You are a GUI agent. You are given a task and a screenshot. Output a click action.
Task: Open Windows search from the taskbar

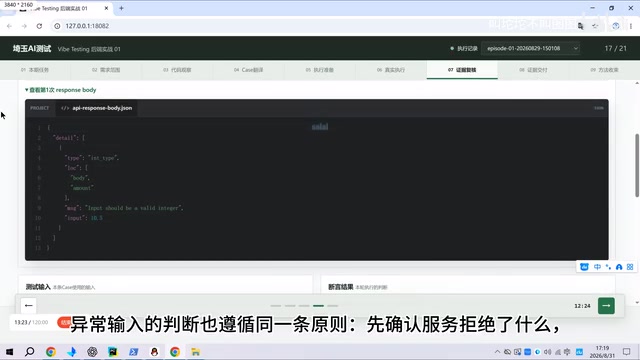click(x=30, y=351)
